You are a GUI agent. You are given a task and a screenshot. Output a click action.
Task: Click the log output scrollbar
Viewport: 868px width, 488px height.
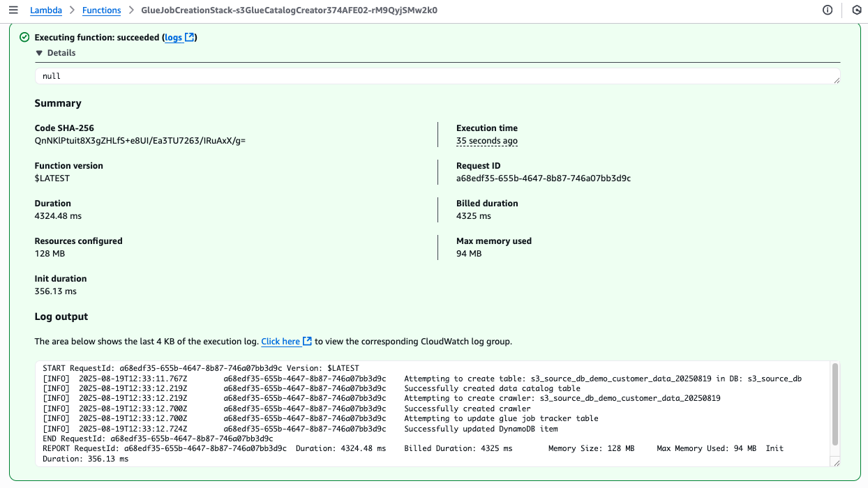pyautogui.click(x=835, y=404)
